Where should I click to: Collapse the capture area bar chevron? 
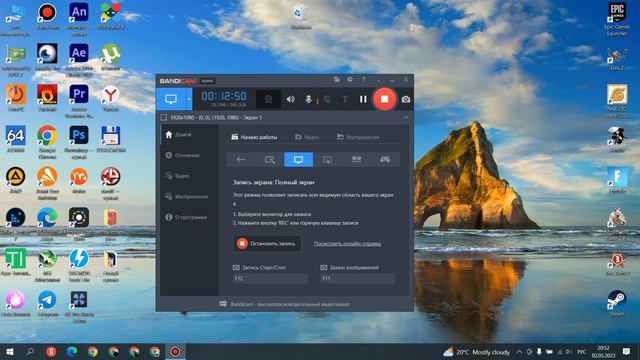[x=405, y=118]
